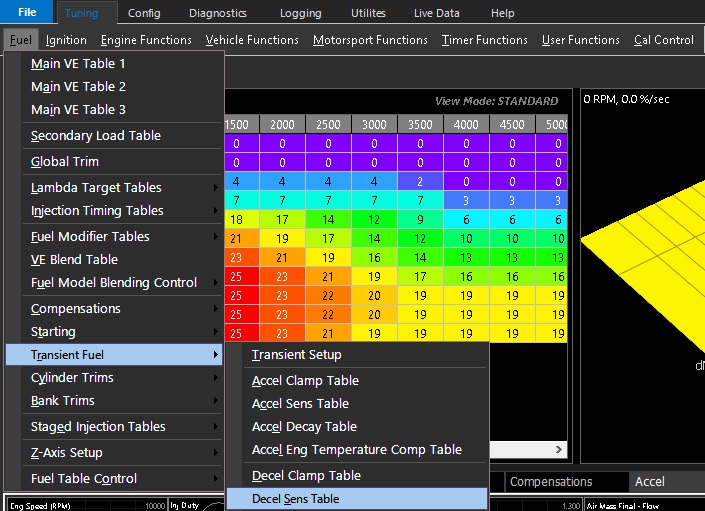The image size is (705, 511).
Task: Expand the Transient Fuel submenu
Action: point(114,355)
